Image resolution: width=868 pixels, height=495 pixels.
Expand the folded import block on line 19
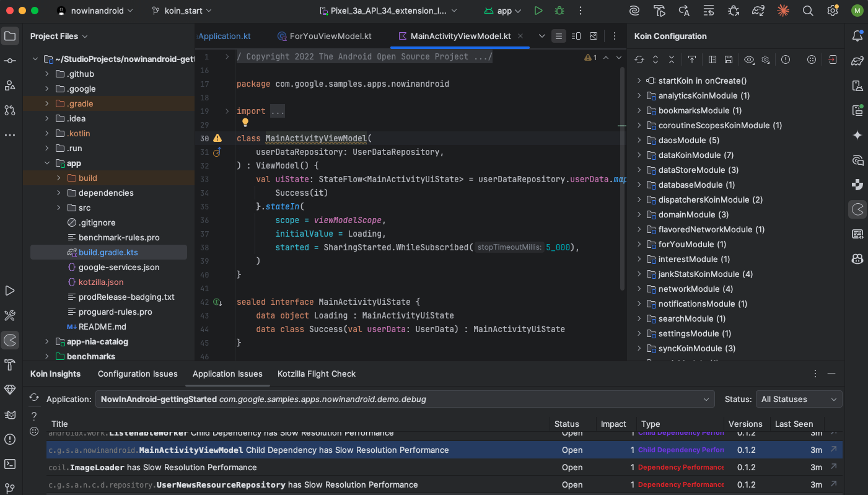227,111
